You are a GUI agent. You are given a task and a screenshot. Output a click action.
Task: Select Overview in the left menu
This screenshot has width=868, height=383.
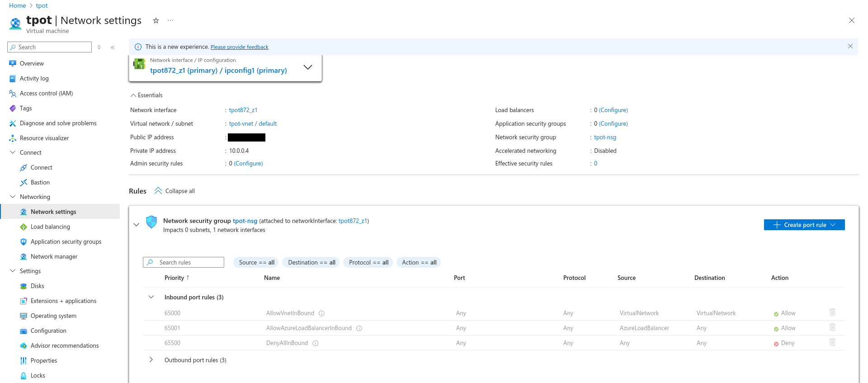[32, 63]
